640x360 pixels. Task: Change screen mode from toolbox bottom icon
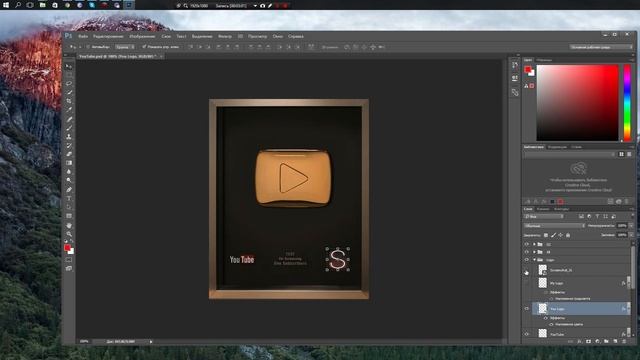tap(69, 269)
